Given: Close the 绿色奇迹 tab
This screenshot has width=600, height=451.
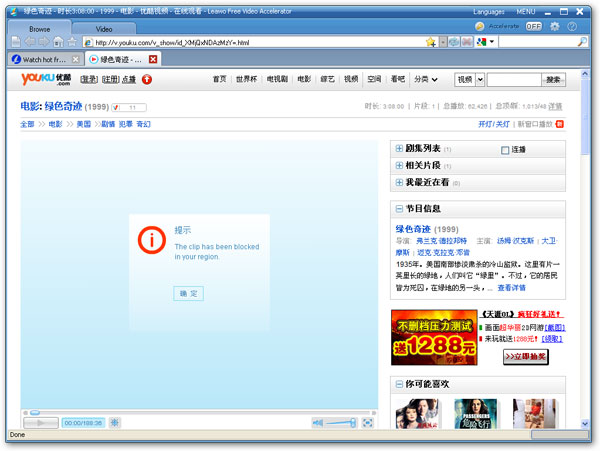Looking at the screenshot, I should 153,59.
